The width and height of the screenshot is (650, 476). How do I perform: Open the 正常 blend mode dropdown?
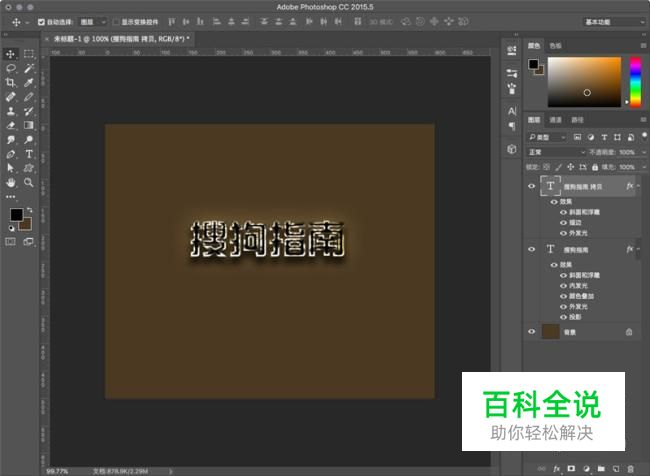tap(556, 152)
